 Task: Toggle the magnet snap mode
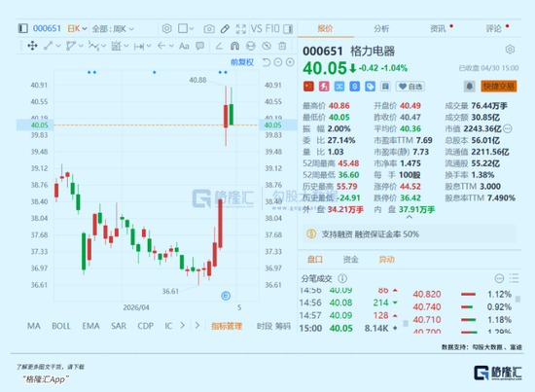(234, 46)
